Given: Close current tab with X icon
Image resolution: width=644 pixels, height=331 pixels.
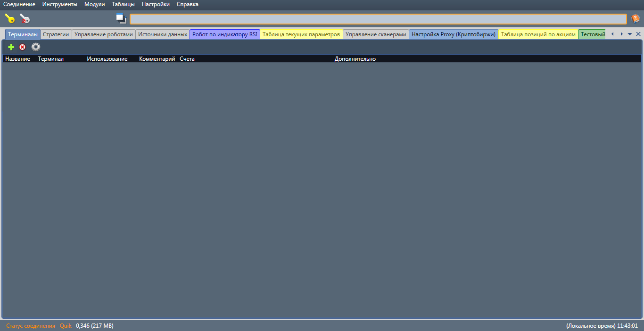Looking at the screenshot, I should (x=638, y=34).
